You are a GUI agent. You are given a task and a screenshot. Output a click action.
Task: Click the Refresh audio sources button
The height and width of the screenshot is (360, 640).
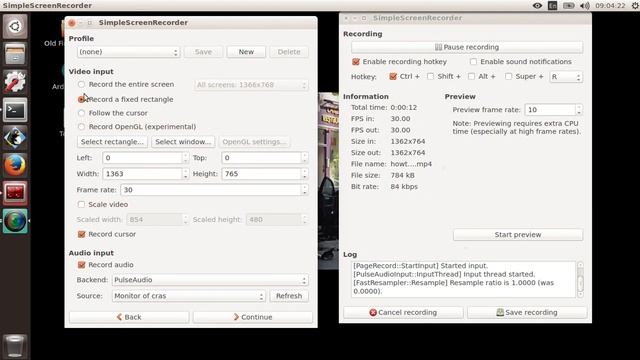289,296
